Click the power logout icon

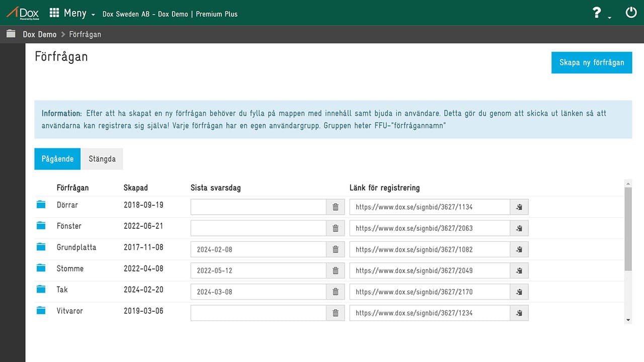click(631, 13)
